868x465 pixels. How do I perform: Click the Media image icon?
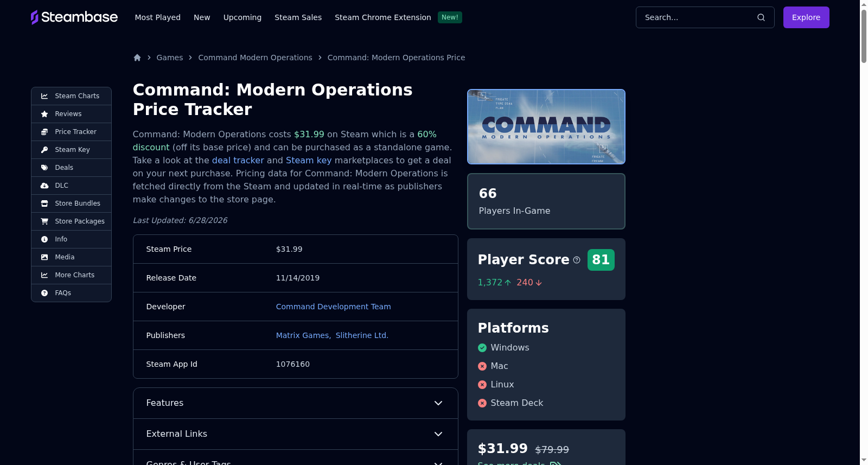click(x=44, y=257)
